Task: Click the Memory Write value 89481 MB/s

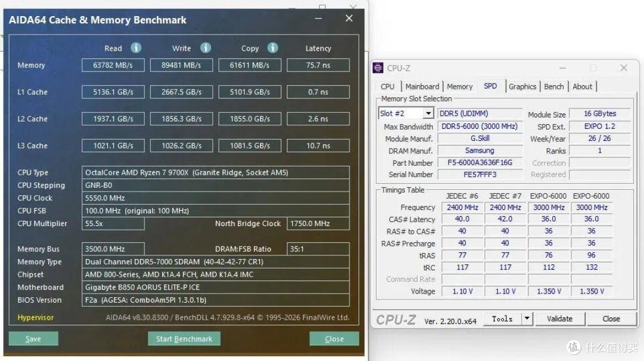Action: tap(181, 65)
